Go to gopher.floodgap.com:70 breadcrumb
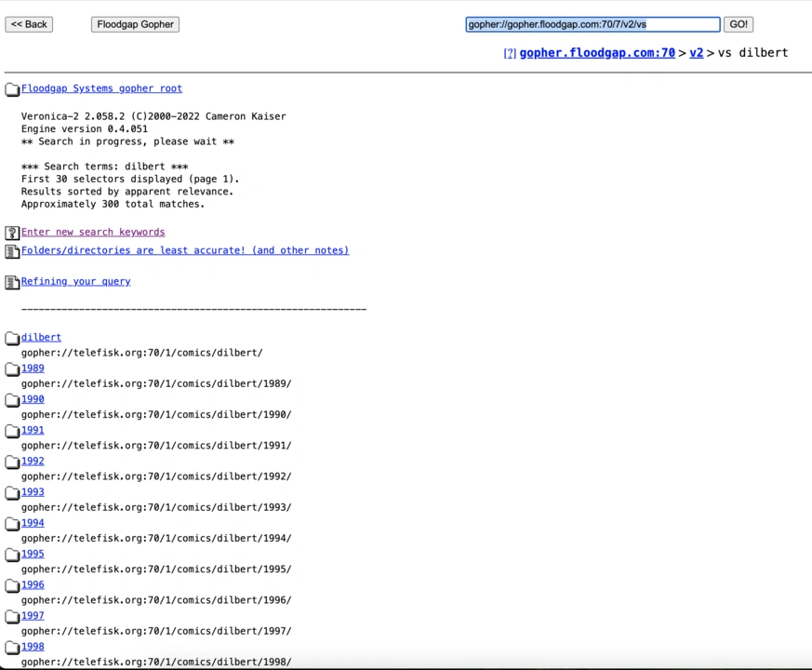The height and width of the screenshot is (670, 812). tap(597, 53)
